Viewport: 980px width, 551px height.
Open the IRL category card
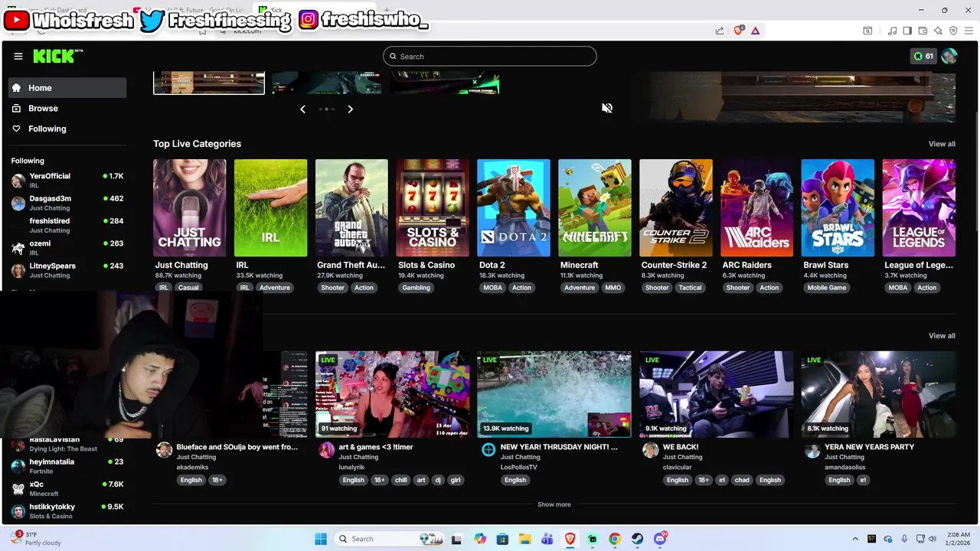(271, 207)
